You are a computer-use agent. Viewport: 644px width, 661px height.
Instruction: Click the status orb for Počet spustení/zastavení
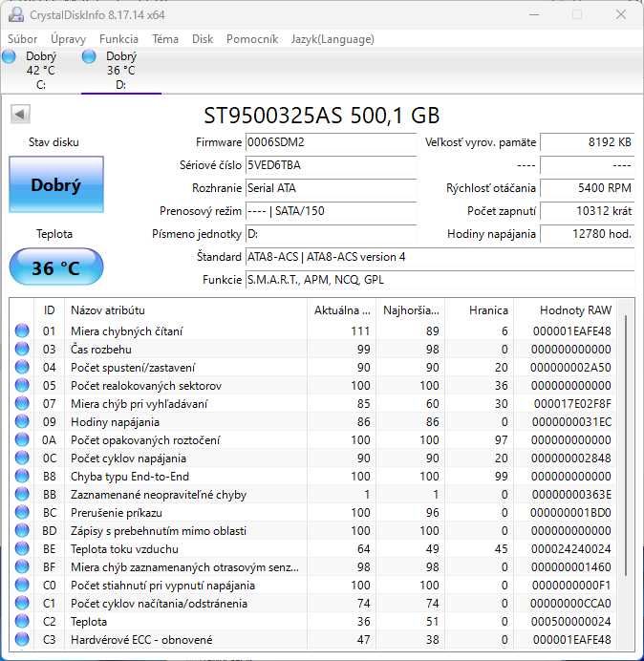coord(22,367)
